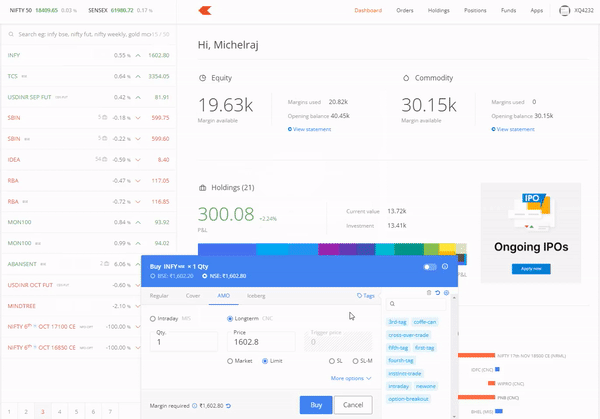Viewport: 600px width, 419px height.
Task: Select the BSE ₹1,602.20 exchange option
Action: (x=173, y=276)
